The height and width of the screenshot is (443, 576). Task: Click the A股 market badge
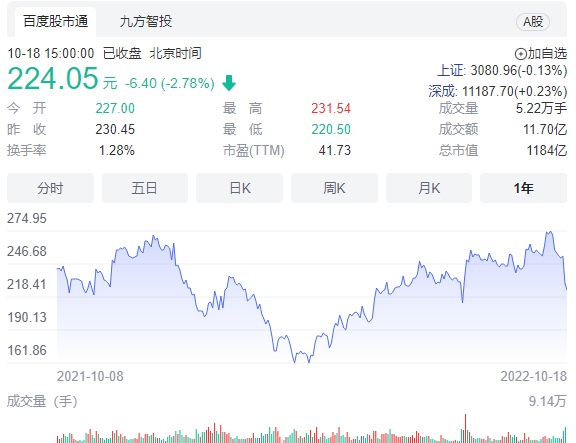point(533,22)
